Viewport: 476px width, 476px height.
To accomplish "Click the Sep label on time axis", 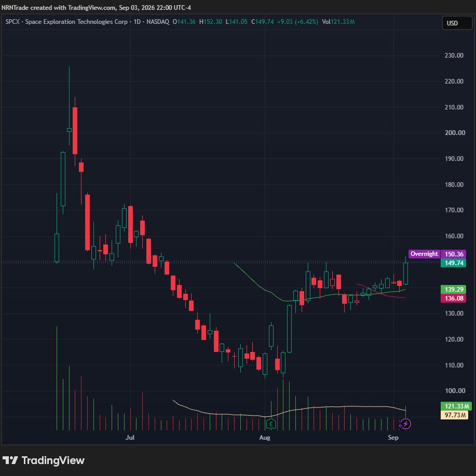I will [393, 438].
